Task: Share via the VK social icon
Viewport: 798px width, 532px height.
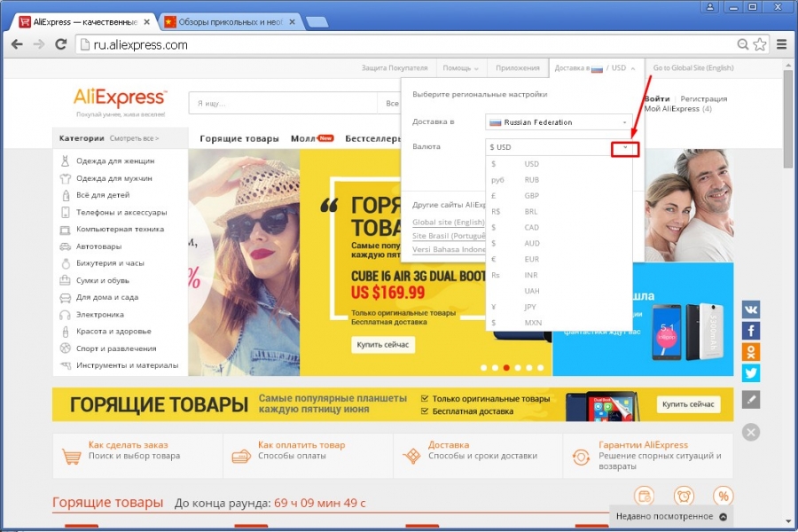Action: (751, 309)
